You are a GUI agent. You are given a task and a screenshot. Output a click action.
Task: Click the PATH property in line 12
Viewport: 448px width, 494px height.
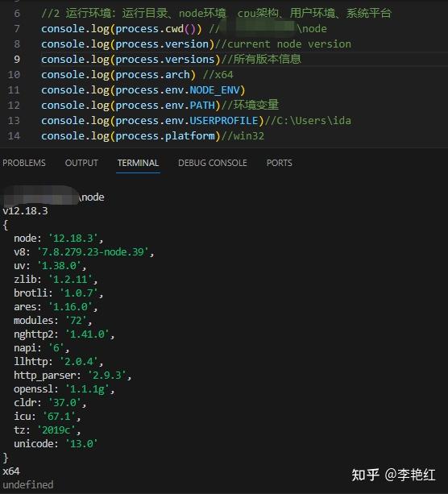(202, 106)
